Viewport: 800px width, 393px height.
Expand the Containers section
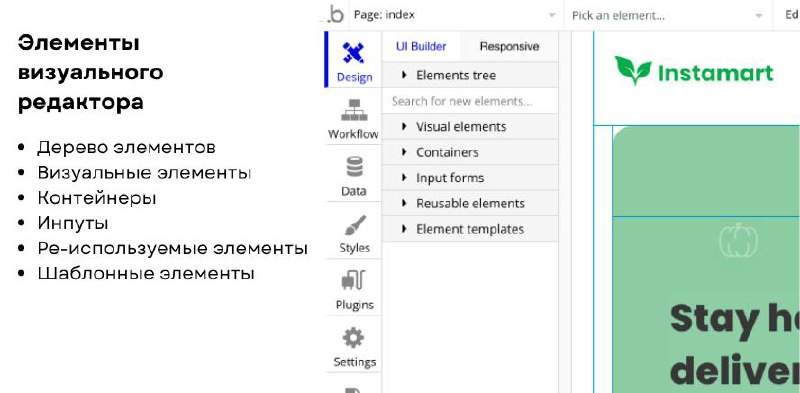470,152
